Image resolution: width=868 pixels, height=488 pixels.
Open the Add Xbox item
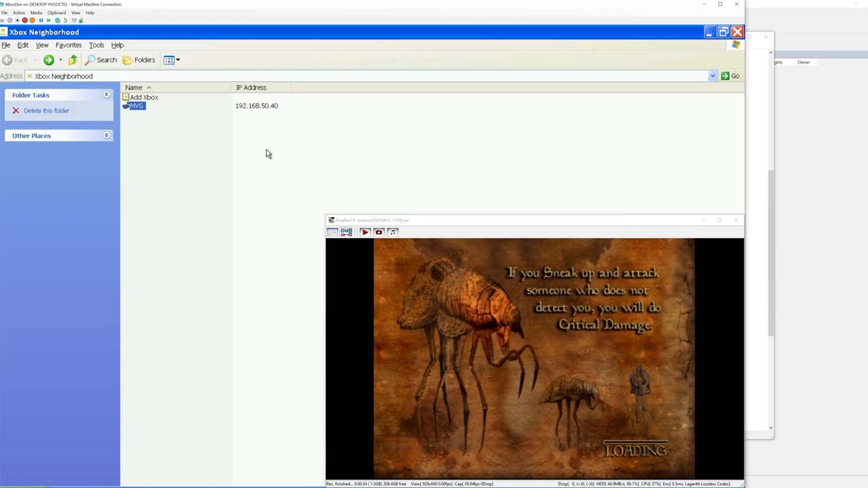(141, 97)
